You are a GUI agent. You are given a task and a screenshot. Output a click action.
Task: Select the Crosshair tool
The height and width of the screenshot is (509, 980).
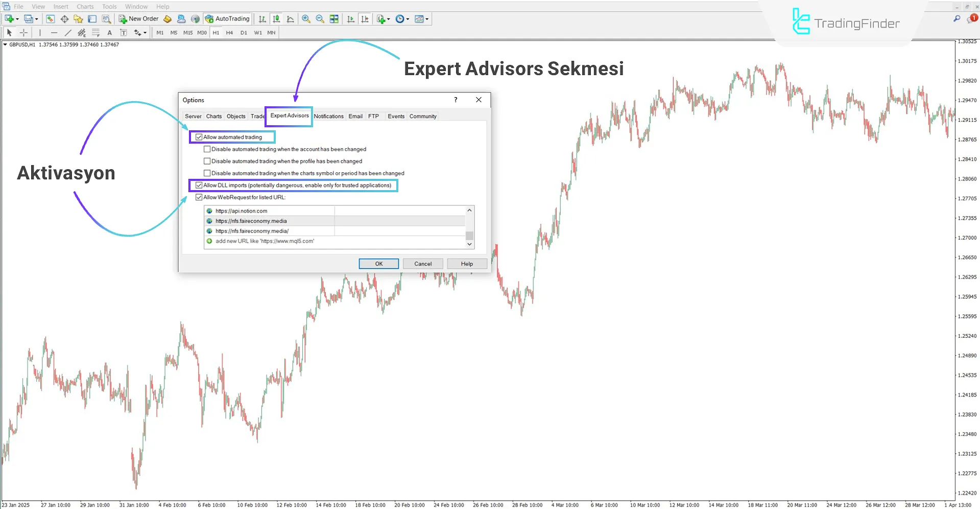pyautogui.click(x=23, y=32)
